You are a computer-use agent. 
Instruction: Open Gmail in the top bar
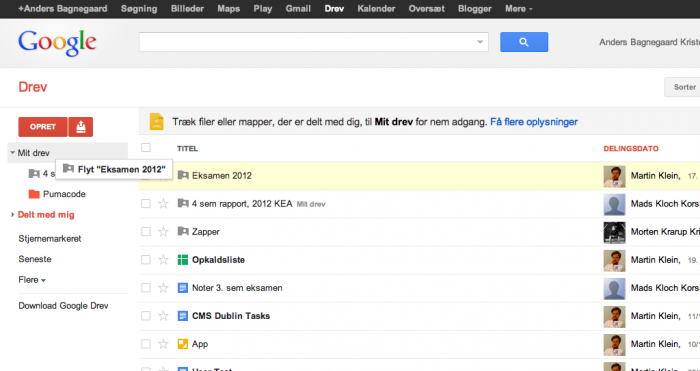(298, 8)
